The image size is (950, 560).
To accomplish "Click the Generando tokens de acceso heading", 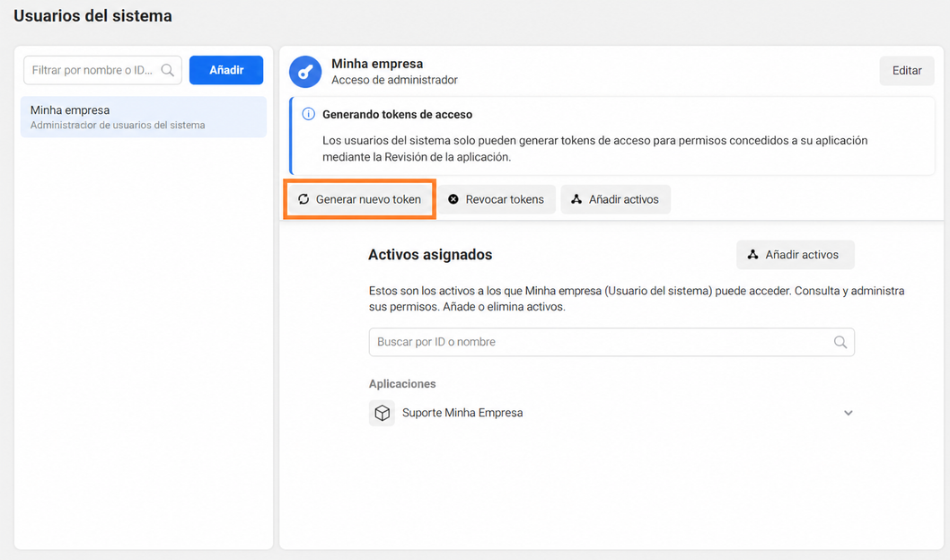I will click(x=398, y=114).
